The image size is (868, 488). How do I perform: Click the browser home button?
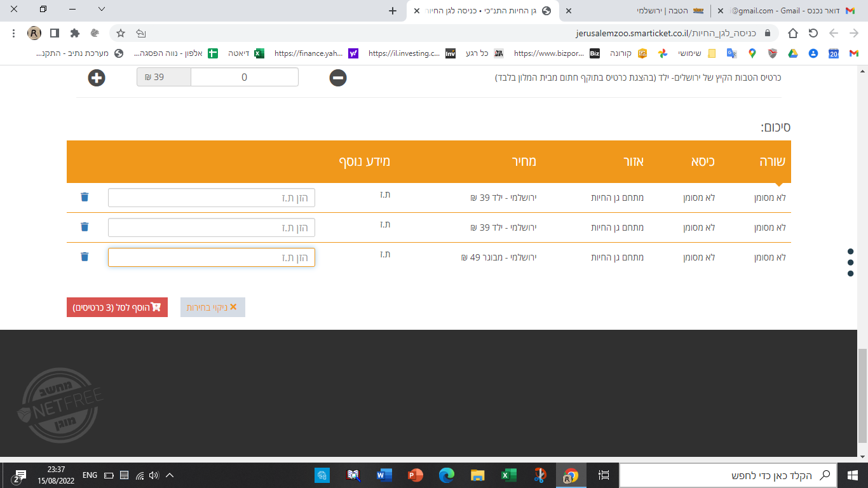(x=793, y=33)
